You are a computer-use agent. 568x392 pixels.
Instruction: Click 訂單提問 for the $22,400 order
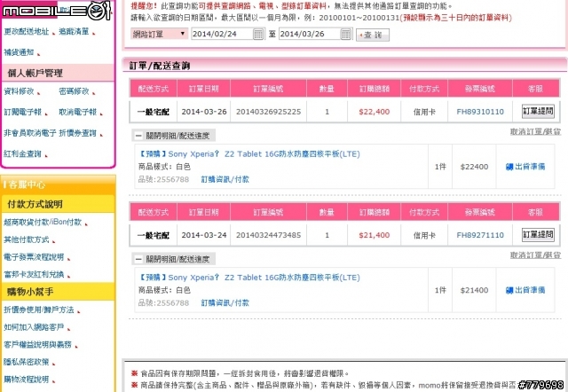coord(538,111)
